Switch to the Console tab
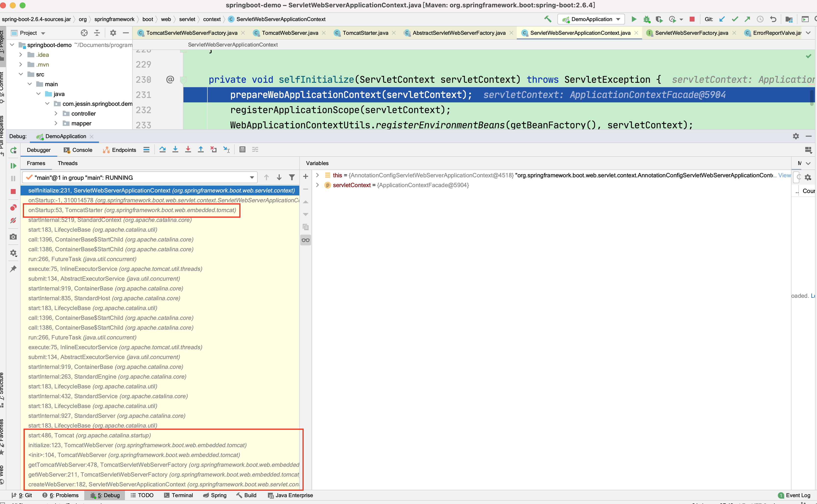Viewport: 817px width, 504px height. [x=81, y=150]
